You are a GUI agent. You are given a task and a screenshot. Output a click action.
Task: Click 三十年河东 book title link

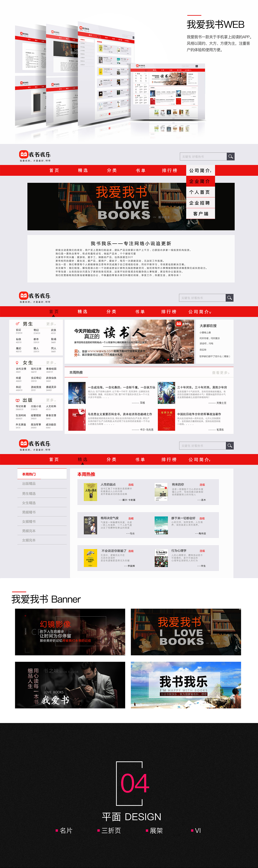202,388
